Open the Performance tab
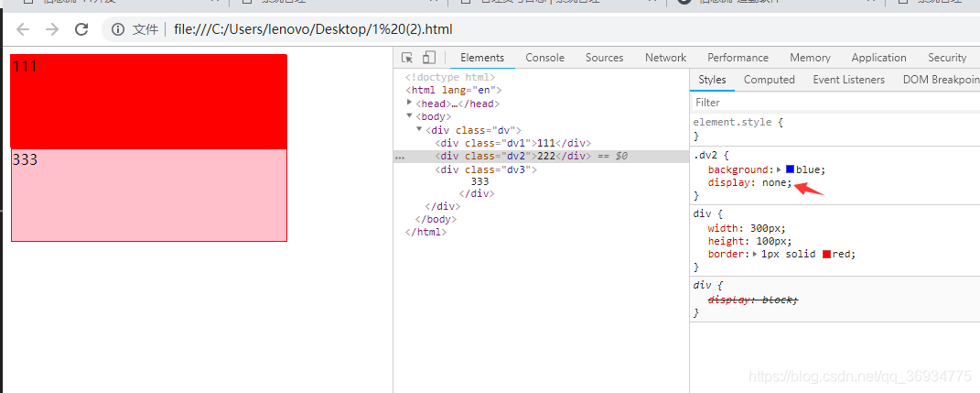This screenshot has width=980, height=393. click(738, 58)
